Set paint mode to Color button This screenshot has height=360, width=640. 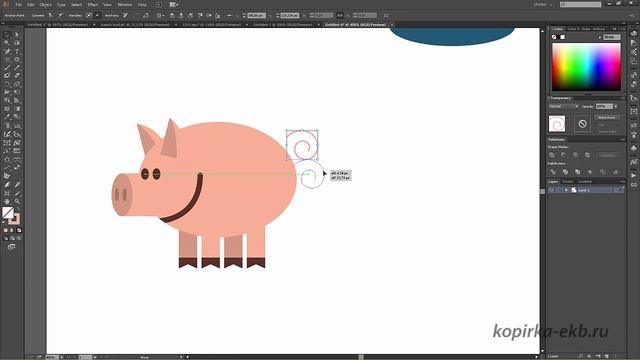(x=6, y=231)
